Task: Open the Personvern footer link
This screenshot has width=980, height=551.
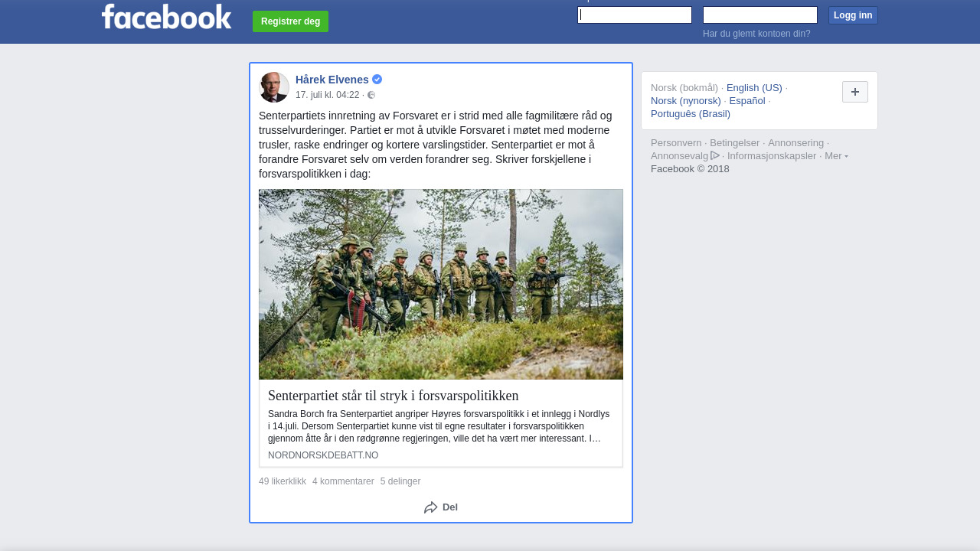Action: (676, 143)
